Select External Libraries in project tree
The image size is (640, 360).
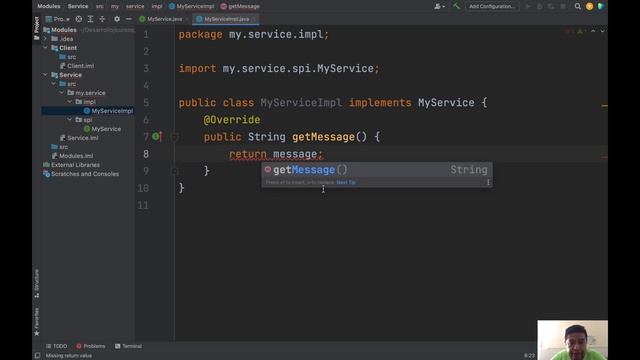pyautogui.click(x=75, y=164)
